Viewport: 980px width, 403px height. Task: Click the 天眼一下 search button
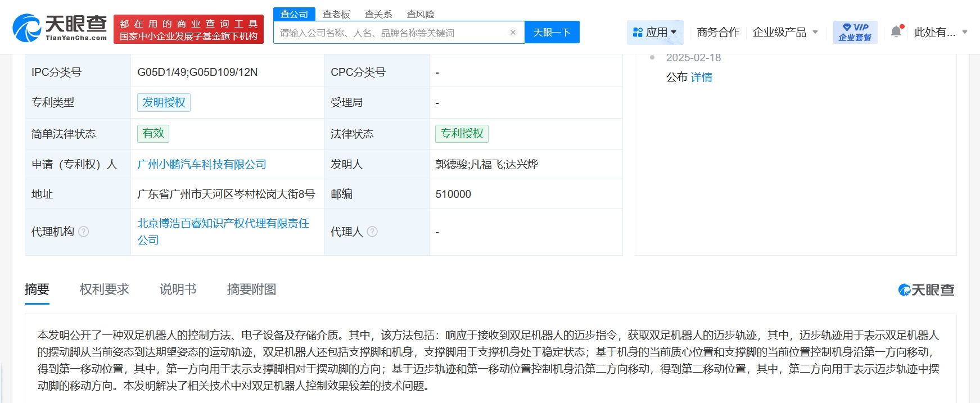coord(552,33)
